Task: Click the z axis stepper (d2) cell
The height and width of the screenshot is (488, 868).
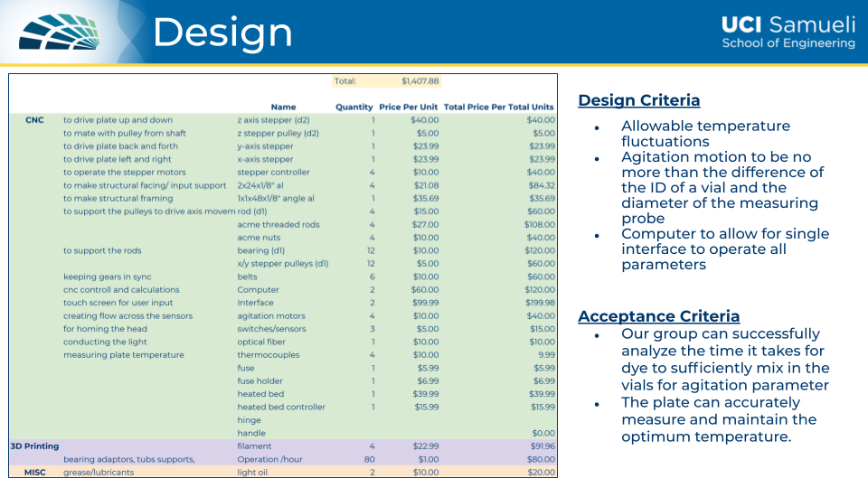Action: click(273, 120)
